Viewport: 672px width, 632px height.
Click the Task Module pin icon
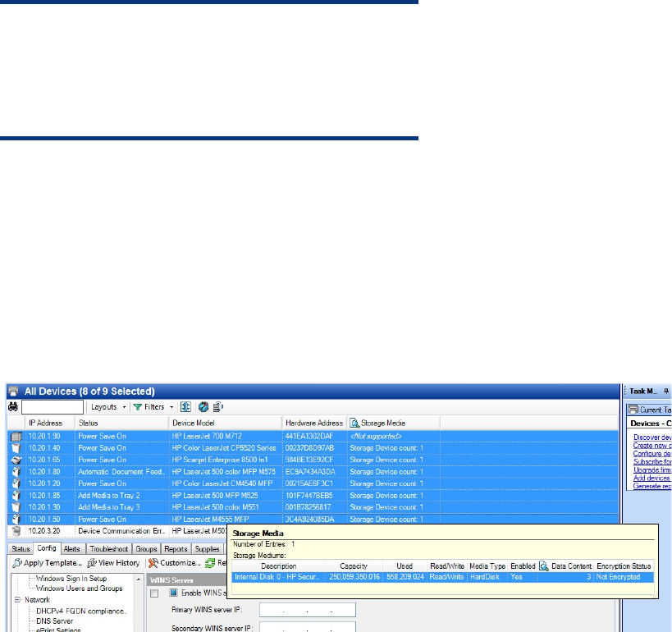[x=666, y=391]
